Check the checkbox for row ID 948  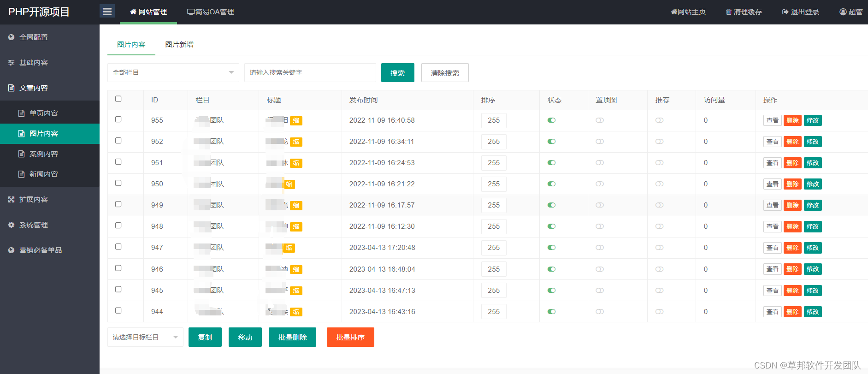[118, 226]
